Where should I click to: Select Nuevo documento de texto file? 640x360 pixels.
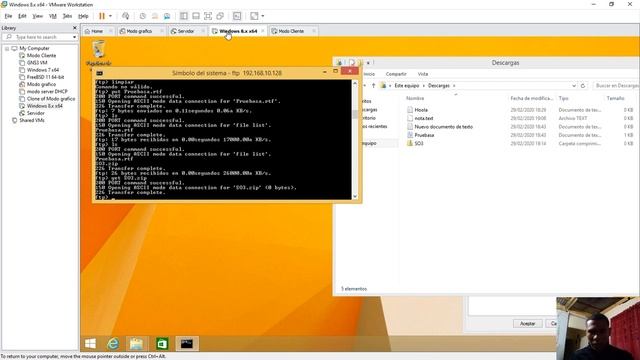coord(443,127)
